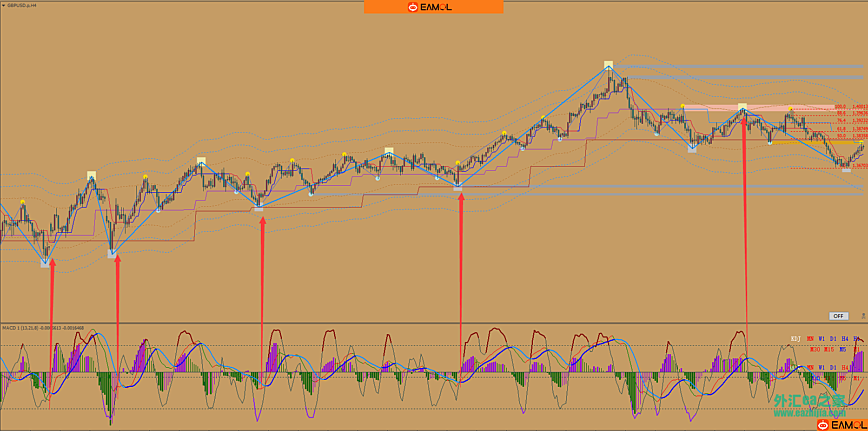This screenshot has height=431, width=868.
Task: Toggle the M15 timeframe in the KDJ panel
Action: pyautogui.click(x=829, y=349)
